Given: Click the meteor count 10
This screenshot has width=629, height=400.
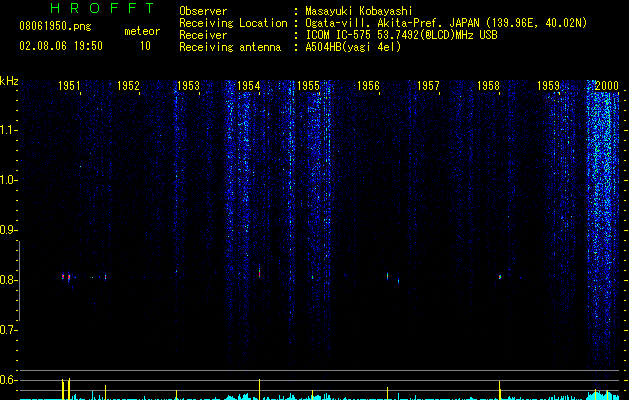Looking at the screenshot, I should [x=145, y=46].
